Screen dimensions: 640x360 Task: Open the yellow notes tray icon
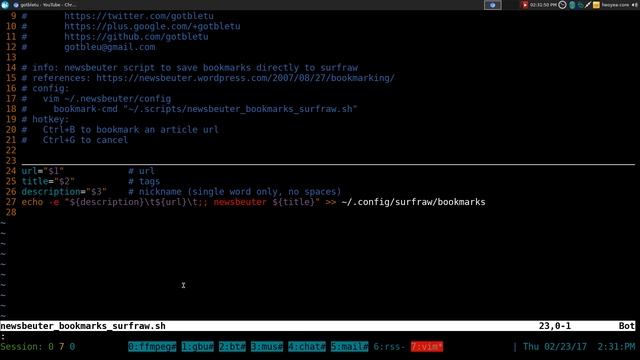click(x=596, y=5)
